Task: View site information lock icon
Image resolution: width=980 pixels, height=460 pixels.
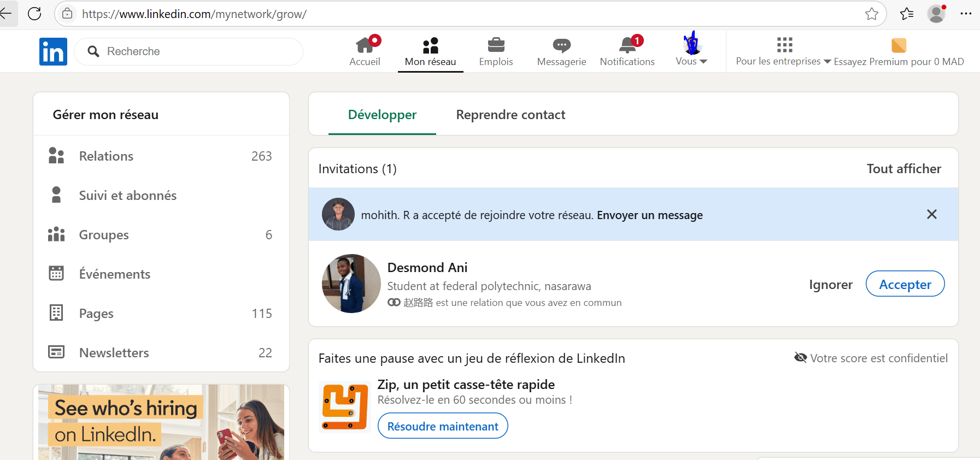Action: click(x=67, y=14)
